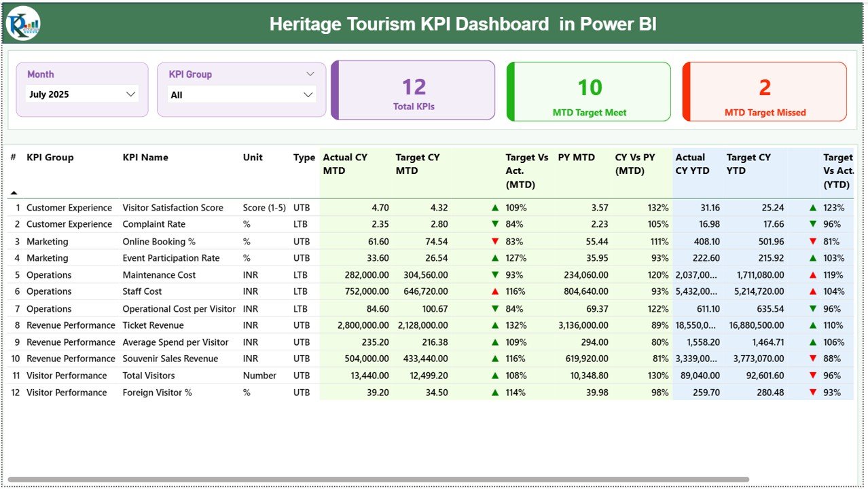Viewport: 868px width, 489px height.
Task: Select the MTD Target Meet card
Action: pos(589,92)
